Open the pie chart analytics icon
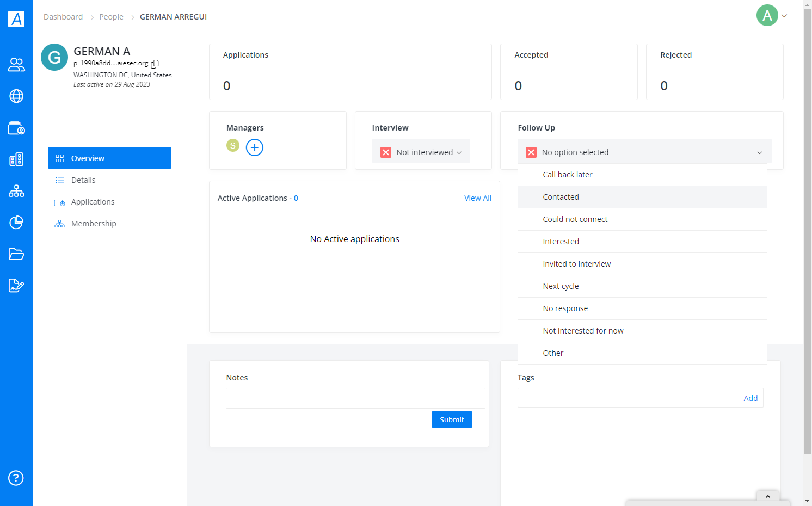This screenshot has width=812, height=506. coord(16,223)
